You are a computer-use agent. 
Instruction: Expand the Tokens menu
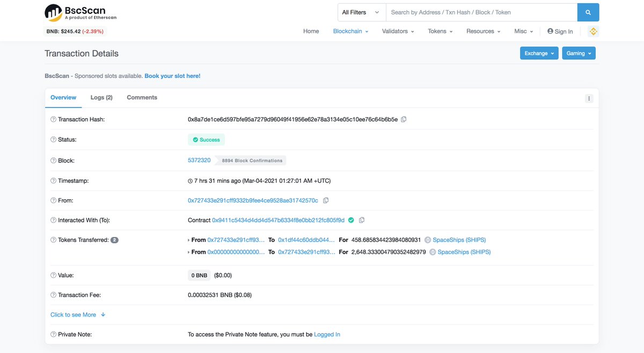[440, 31]
